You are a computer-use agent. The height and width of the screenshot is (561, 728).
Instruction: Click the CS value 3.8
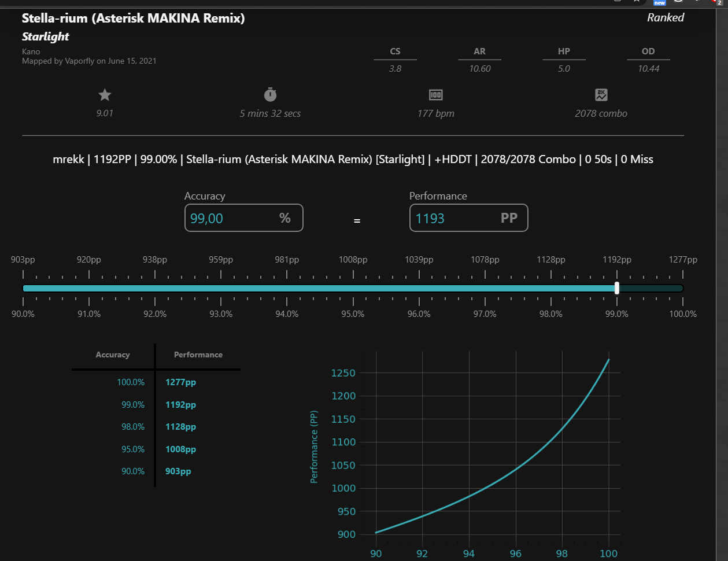395,68
